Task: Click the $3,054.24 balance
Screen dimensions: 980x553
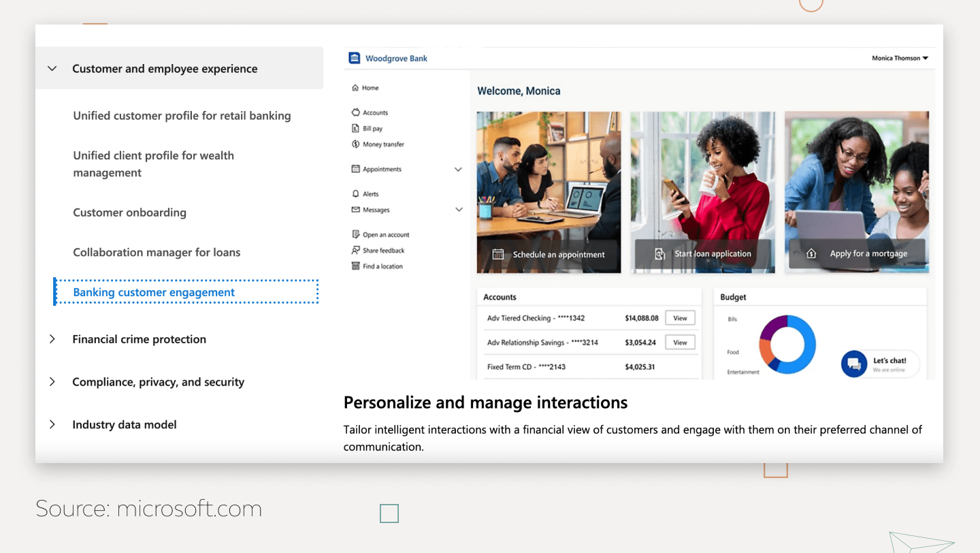Action: tap(640, 343)
